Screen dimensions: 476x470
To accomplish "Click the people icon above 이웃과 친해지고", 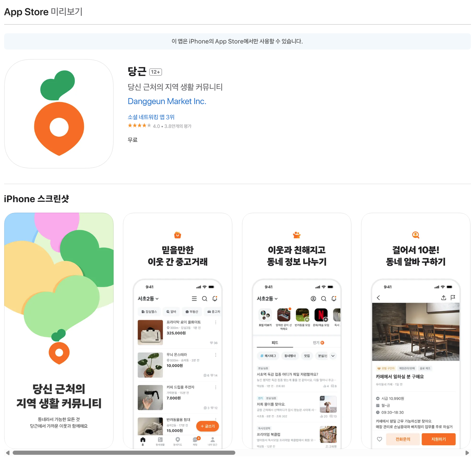I will (x=297, y=235).
